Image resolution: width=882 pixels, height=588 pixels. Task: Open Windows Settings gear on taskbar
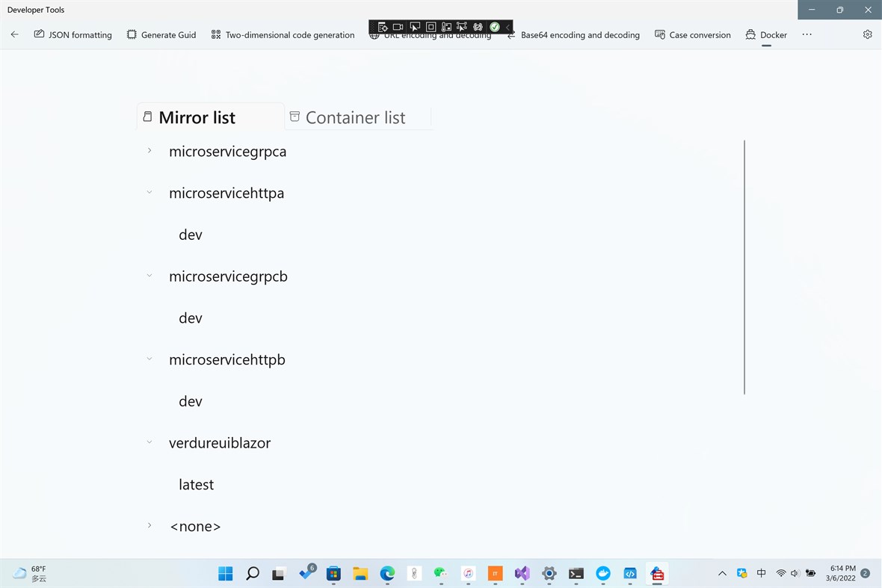tap(549, 573)
